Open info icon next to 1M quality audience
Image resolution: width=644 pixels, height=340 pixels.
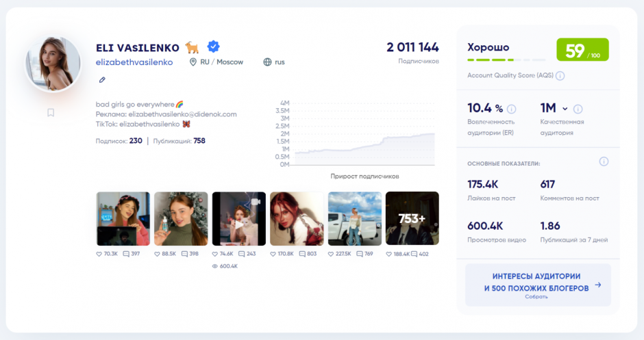578,109
